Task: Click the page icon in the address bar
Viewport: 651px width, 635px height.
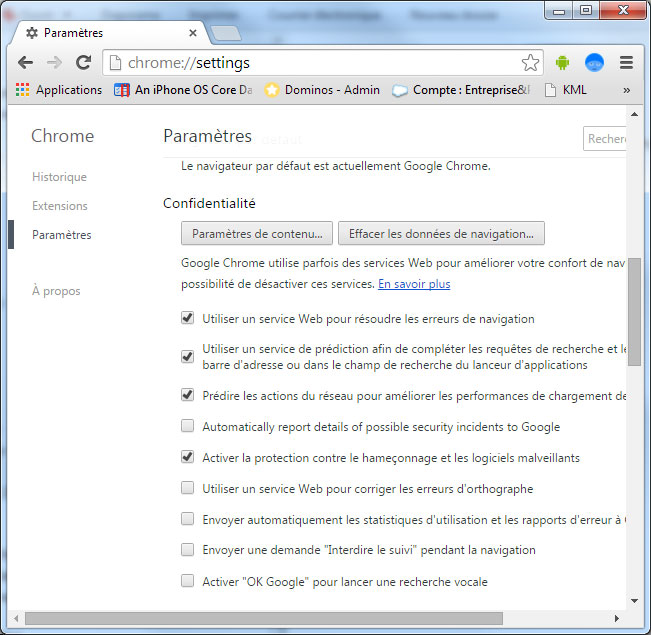Action: pyautogui.click(x=115, y=63)
